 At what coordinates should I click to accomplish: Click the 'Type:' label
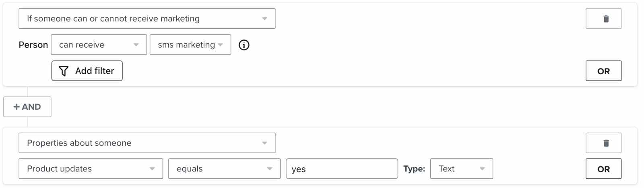tap(414, 169)
